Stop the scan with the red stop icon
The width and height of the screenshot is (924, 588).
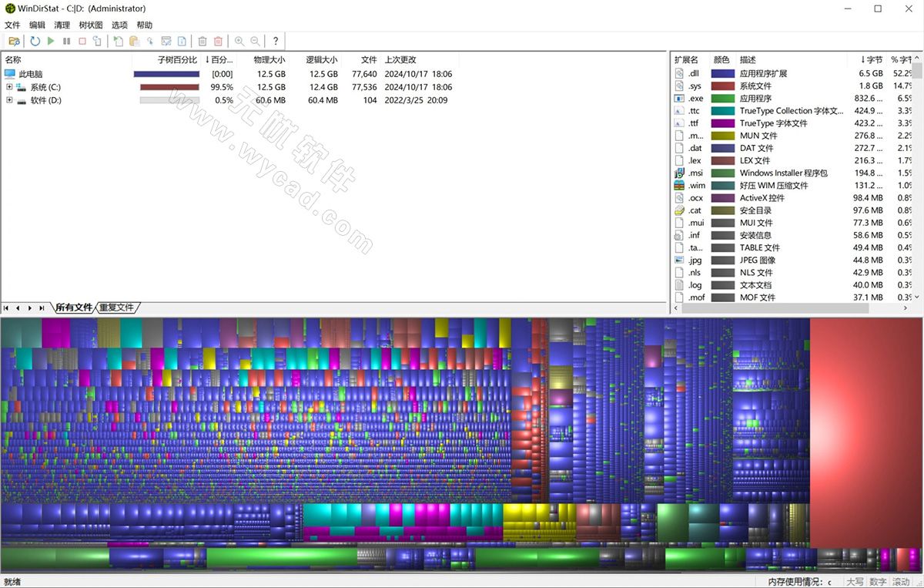(x=82, y=41)
